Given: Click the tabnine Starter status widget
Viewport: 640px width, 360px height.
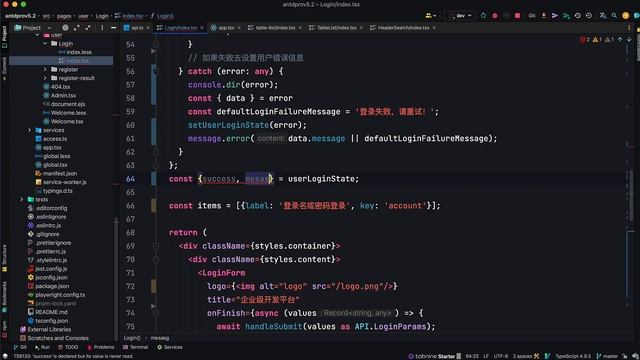Looking at the screenshot, I should tap(435, 356).
